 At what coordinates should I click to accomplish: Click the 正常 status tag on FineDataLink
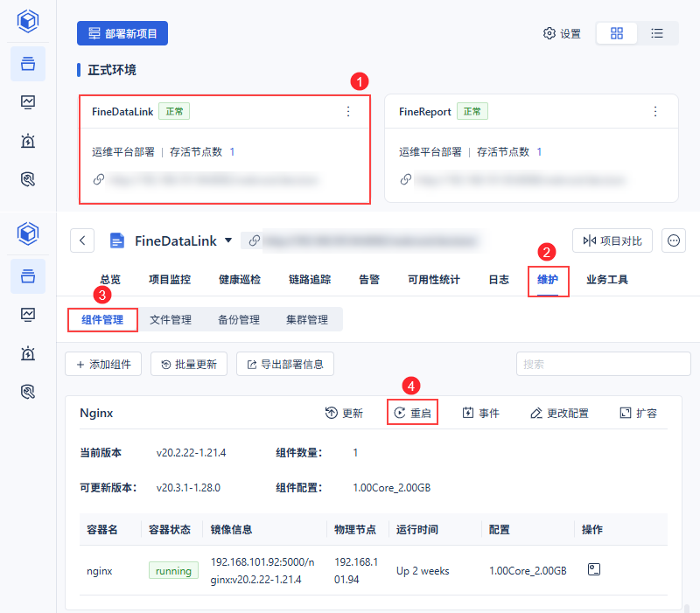click(x=174, y=112)
